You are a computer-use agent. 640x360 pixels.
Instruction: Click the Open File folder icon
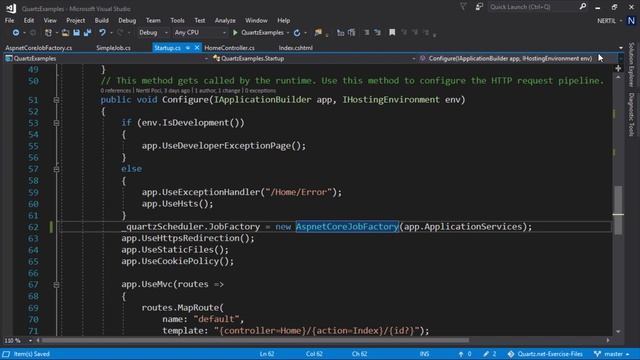click(65, 33)
